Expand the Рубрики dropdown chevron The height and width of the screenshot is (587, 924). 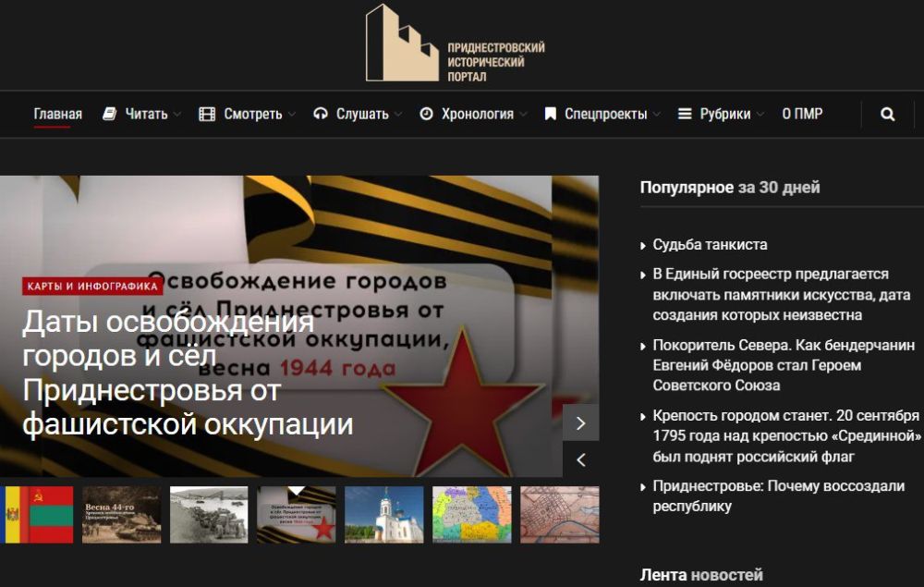760,115
